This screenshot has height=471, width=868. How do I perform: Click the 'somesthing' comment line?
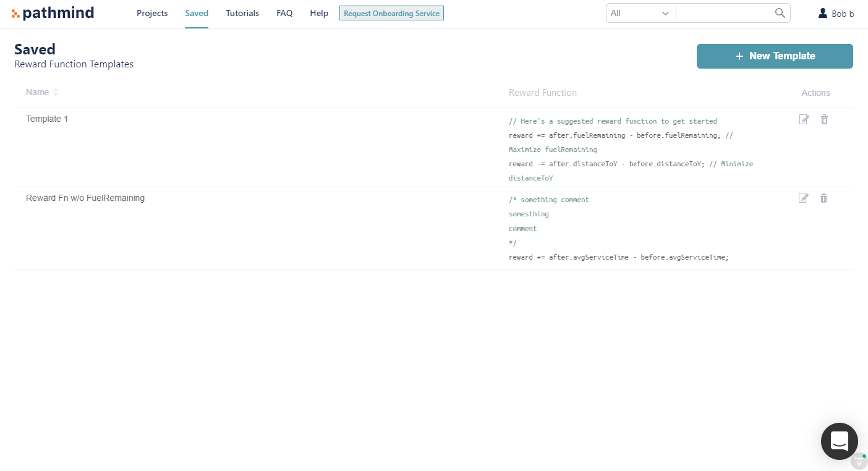529,214
